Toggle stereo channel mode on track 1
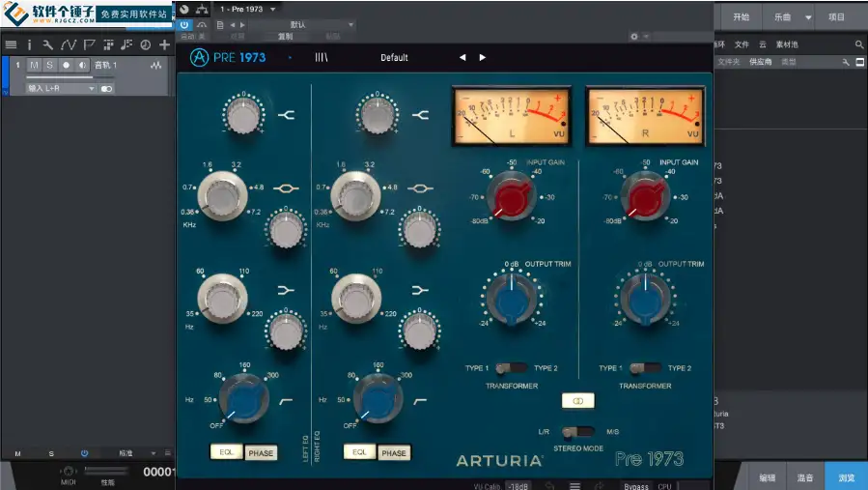This screenshot has height=490, width=868. pyautogui.click(x=107, y=89)
